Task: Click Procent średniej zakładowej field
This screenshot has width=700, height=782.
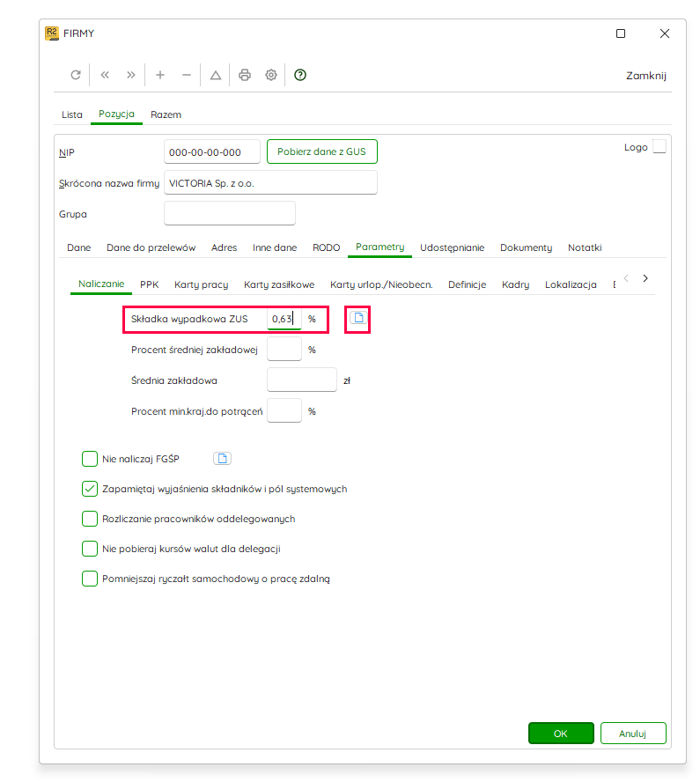Action: (284, 349)
